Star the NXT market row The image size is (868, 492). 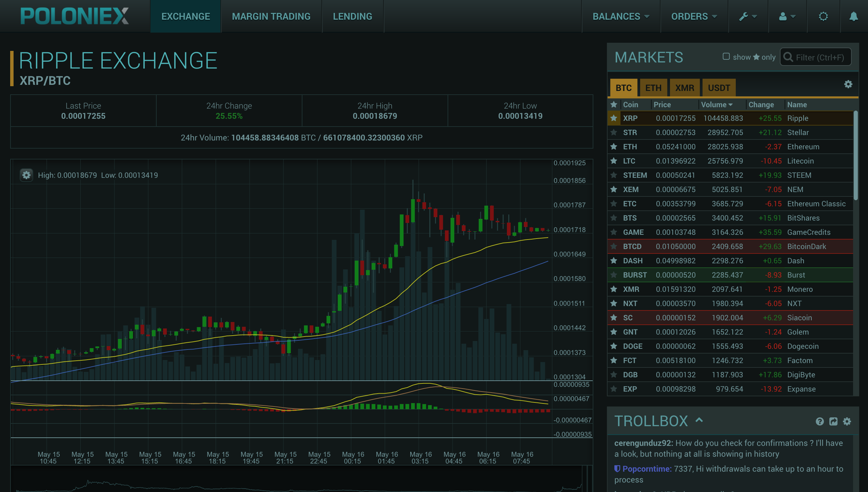point(614,303)
